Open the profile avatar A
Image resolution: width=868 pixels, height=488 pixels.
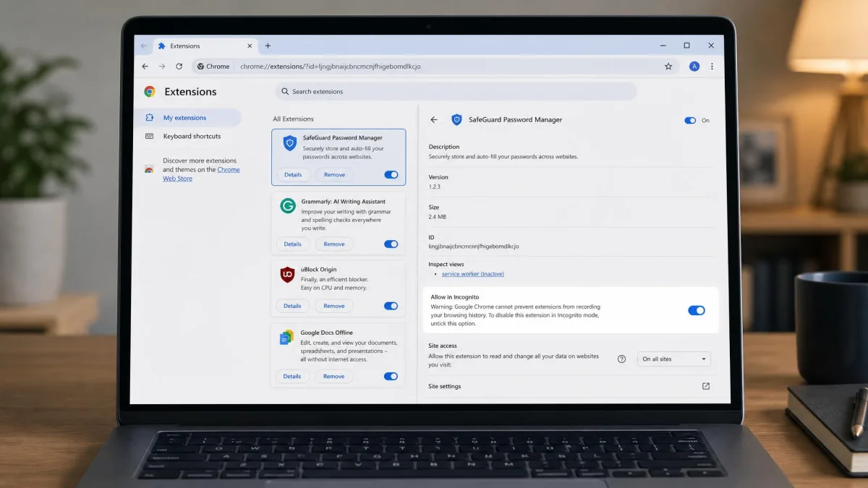tap(694, 67)
